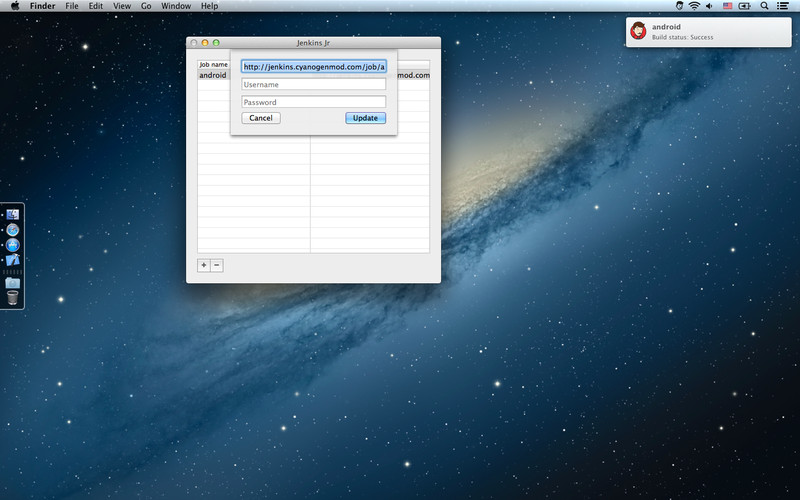Open the Window menu
Viewport: 800px width, 500px height.
(x=176, y=6)
